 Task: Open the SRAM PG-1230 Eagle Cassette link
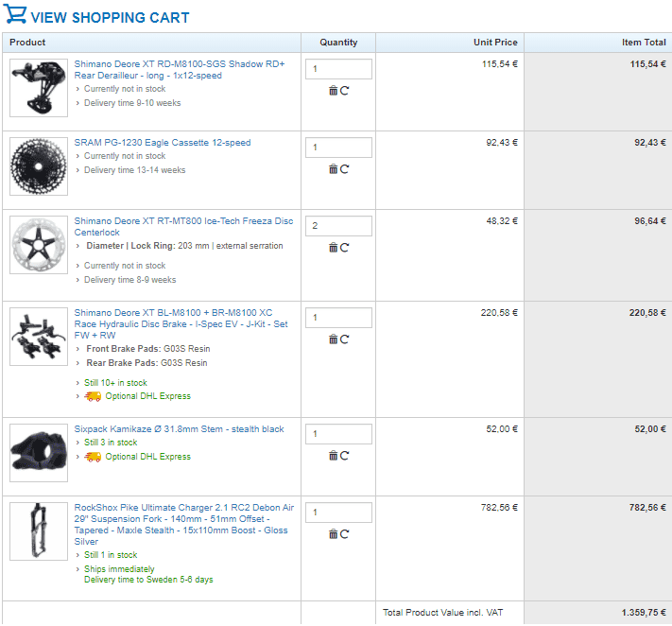pos(163,143)
